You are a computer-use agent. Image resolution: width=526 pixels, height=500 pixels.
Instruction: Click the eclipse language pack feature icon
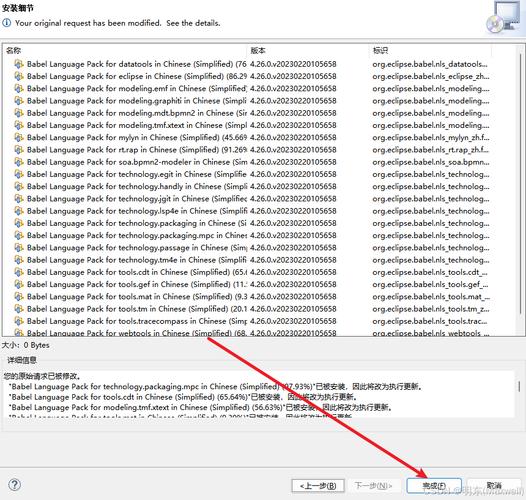pos(19,76)
